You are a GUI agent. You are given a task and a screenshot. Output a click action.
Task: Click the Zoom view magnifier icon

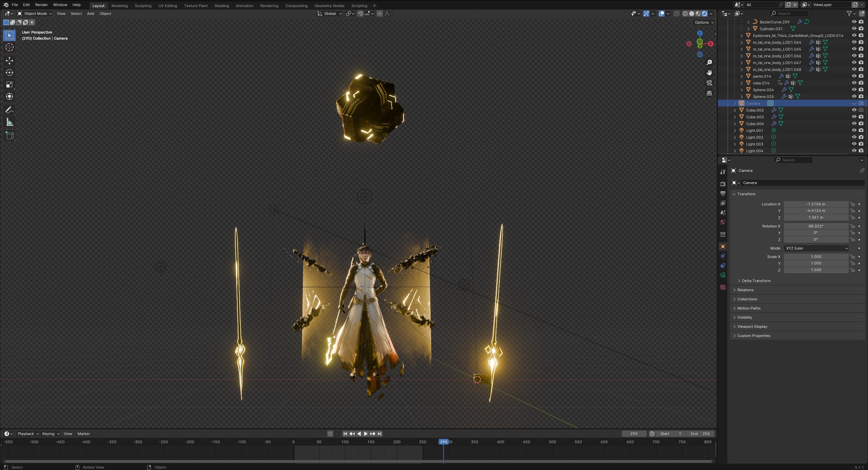pyautogui.click(x=709, y=62)
